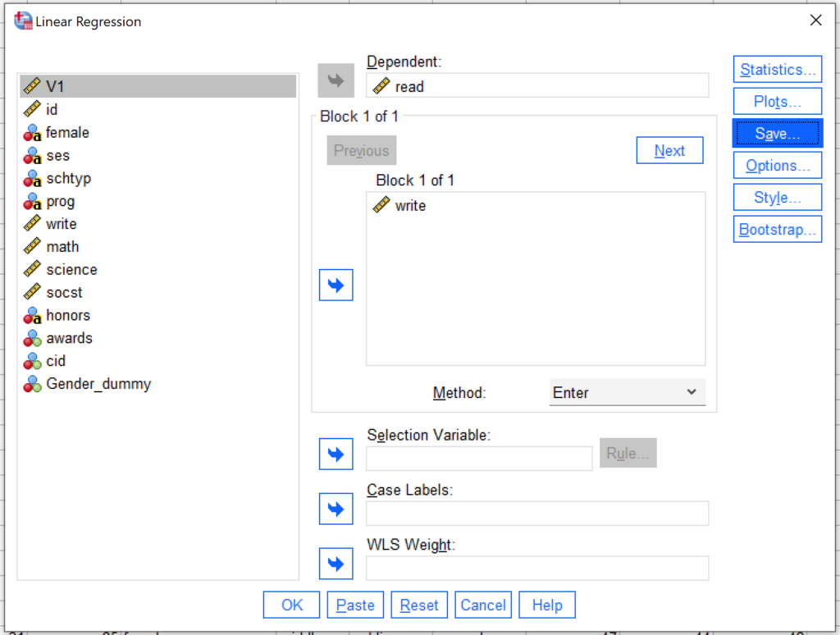Viewport: 840px width, 635px height.
Task: Click the nominal measure icon beside female
Action: (x=32, y=132)
